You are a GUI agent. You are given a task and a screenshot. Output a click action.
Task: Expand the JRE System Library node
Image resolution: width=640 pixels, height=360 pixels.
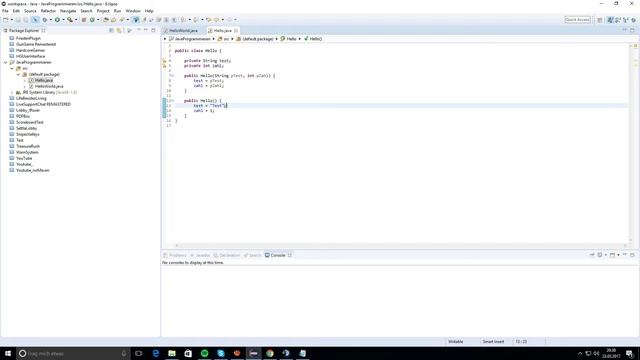12,93
